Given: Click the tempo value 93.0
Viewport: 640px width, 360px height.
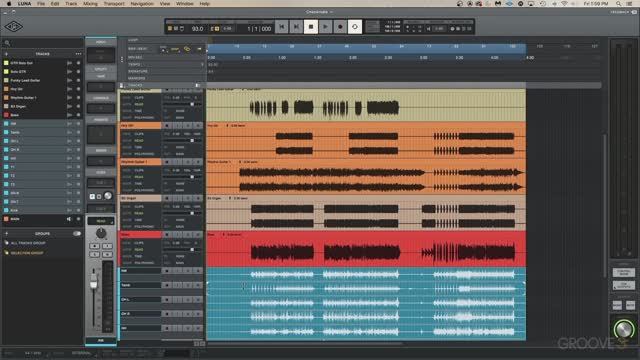Looking at the screenshot, I should 198,29.
